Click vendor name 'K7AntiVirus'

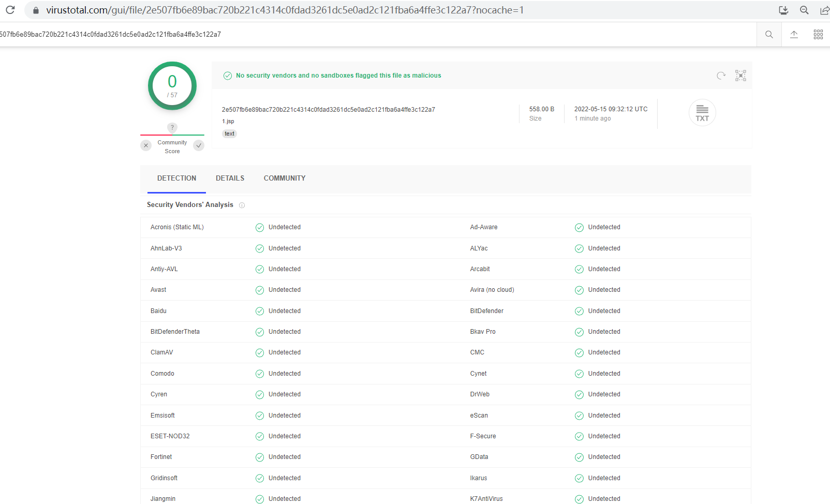[486, 499]
